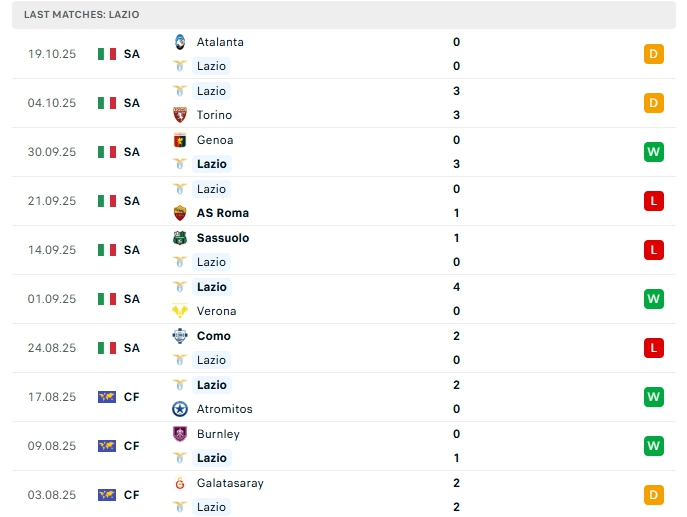Image resolution: width=687 pixels, height=517 pixels.
Task: Click the Burnley club crest icon
Action: 180,434
